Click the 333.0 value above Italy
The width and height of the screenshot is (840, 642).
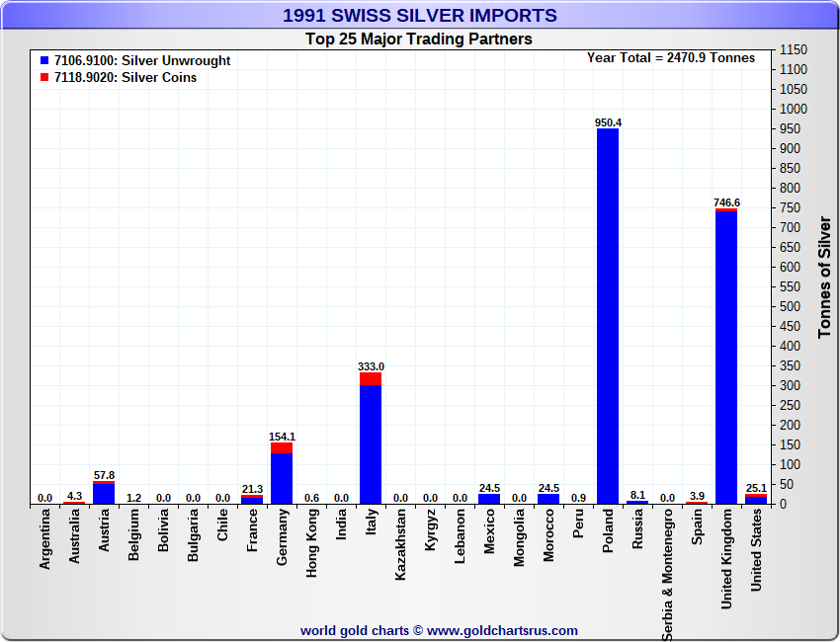tap(371, 366)
